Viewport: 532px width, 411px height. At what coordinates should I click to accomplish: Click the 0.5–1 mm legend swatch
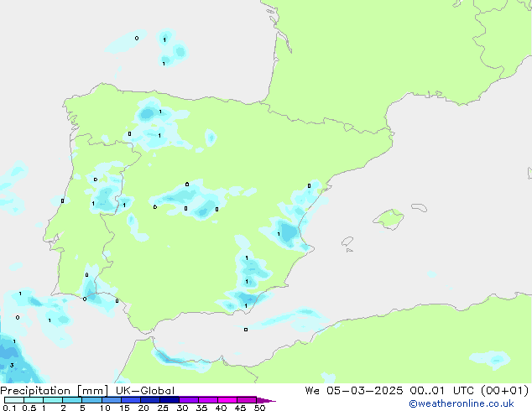(34, 400)
